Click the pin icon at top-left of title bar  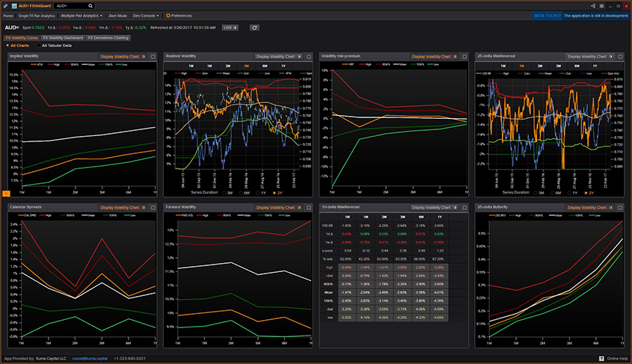(x=4, y=6)
